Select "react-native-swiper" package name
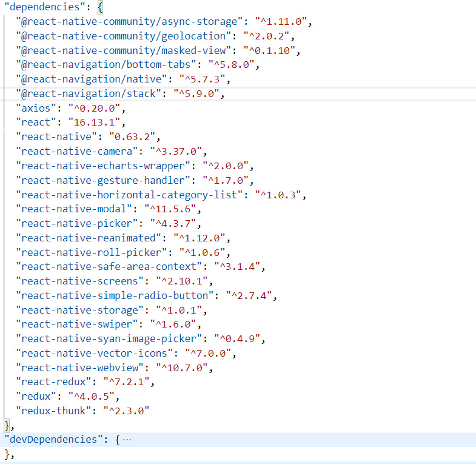The image size is (476, 464). pos(77,324)
